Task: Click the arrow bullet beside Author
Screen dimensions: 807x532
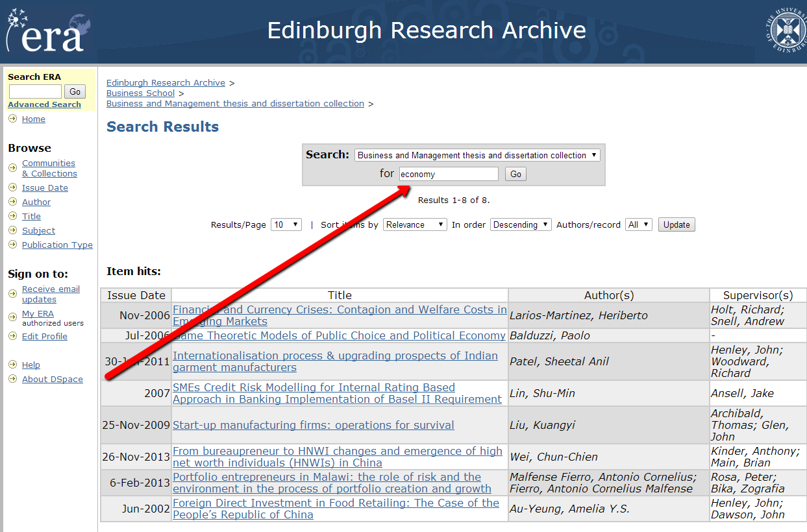Action: pos(13,202)
